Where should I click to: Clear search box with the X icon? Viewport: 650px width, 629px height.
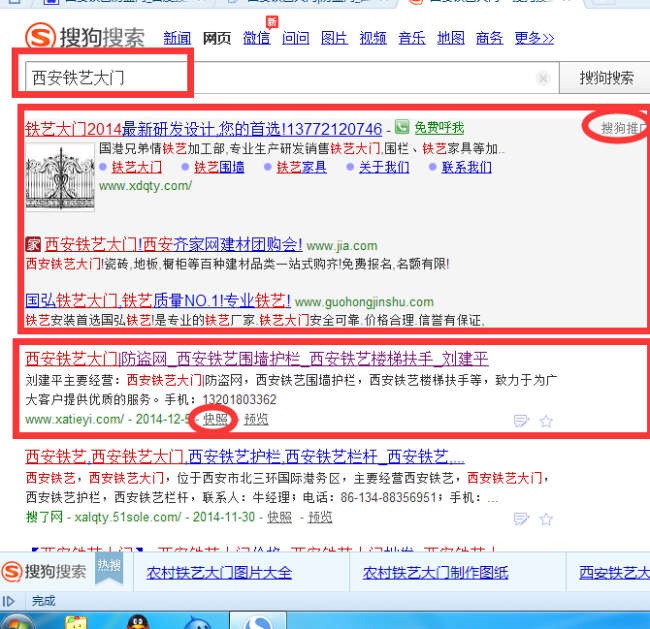point(543,78)
